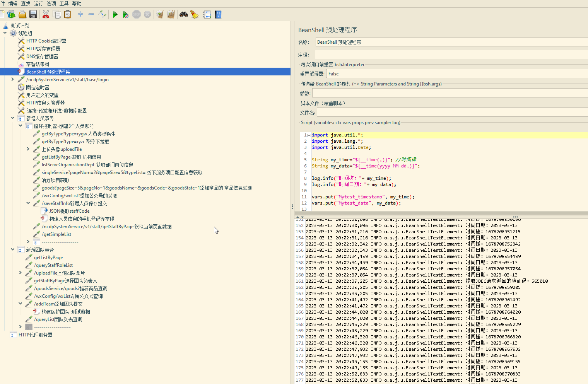
Task: Open the 运行 menu
Action: click(x=38, y=3)
